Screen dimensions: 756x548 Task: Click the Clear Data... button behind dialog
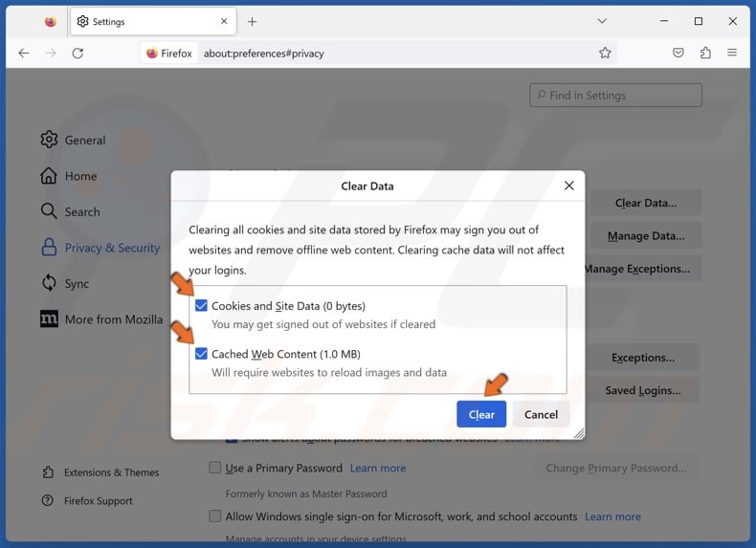[x=646, y=203]
